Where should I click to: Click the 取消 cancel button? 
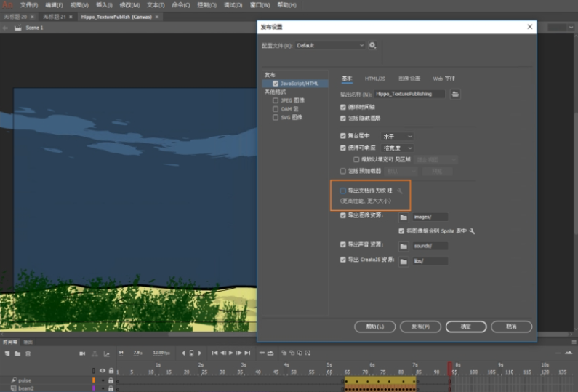click(511, 327)
